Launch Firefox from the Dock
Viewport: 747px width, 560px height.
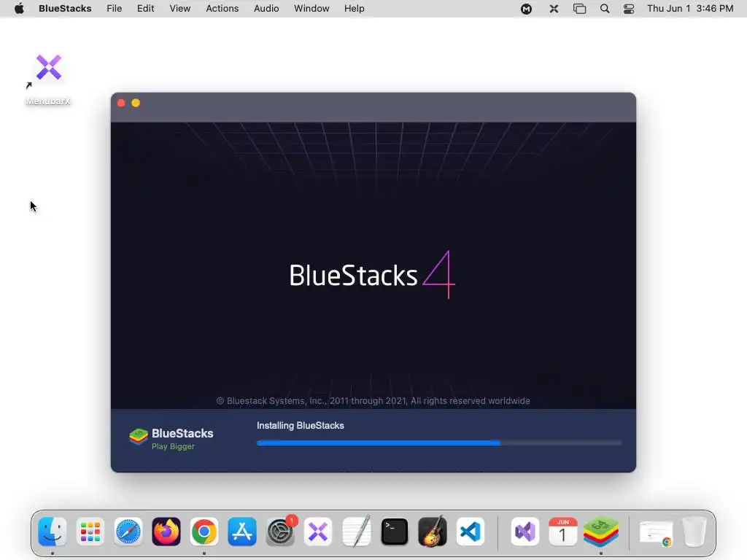(166, 532)
